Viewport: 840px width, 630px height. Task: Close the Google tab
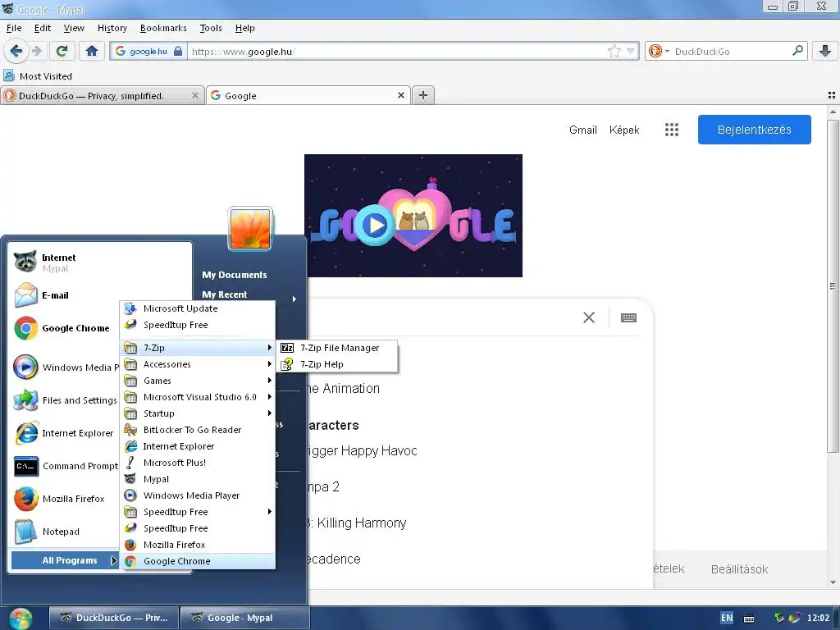point(400,95)
